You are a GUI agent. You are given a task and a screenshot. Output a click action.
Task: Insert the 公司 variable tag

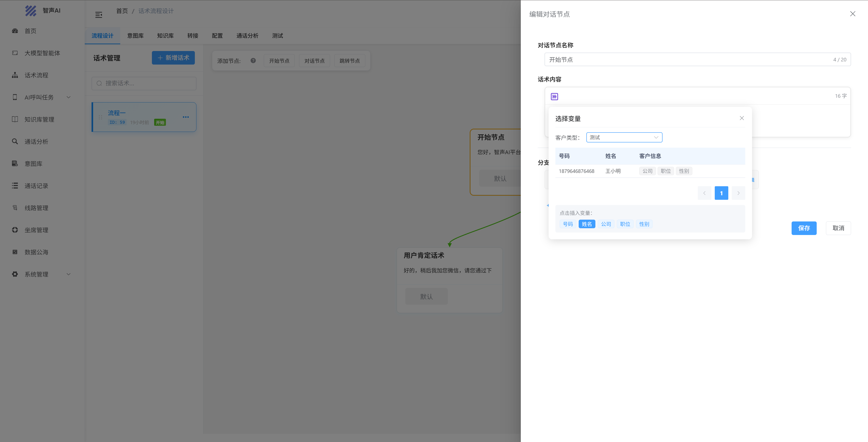tap(606, 224)
